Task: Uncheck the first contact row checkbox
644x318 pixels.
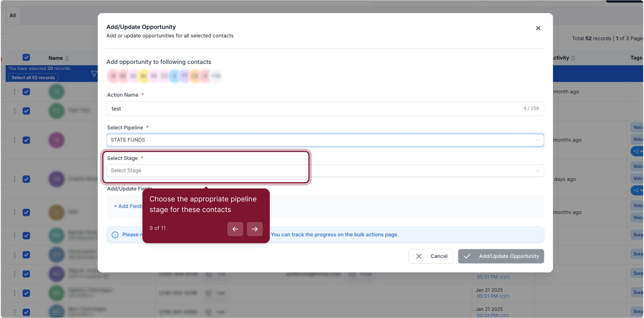Action: pos(26,92)
